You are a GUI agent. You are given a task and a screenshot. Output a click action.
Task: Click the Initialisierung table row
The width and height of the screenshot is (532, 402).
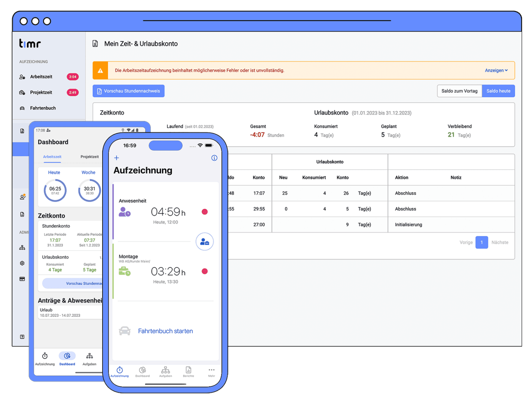click(371, 225)
